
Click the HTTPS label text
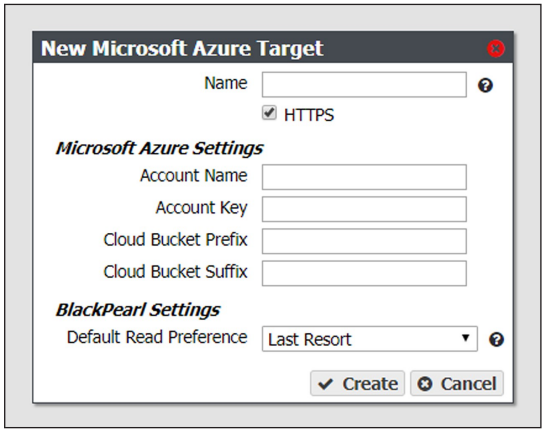309,115
